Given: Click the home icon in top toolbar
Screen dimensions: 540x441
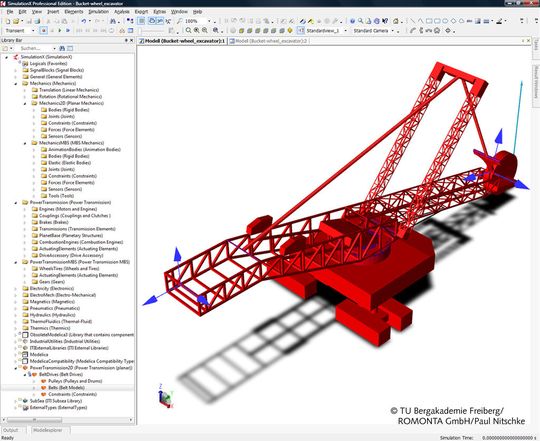Looking at the screenshot, I should (x=396, y=21).
